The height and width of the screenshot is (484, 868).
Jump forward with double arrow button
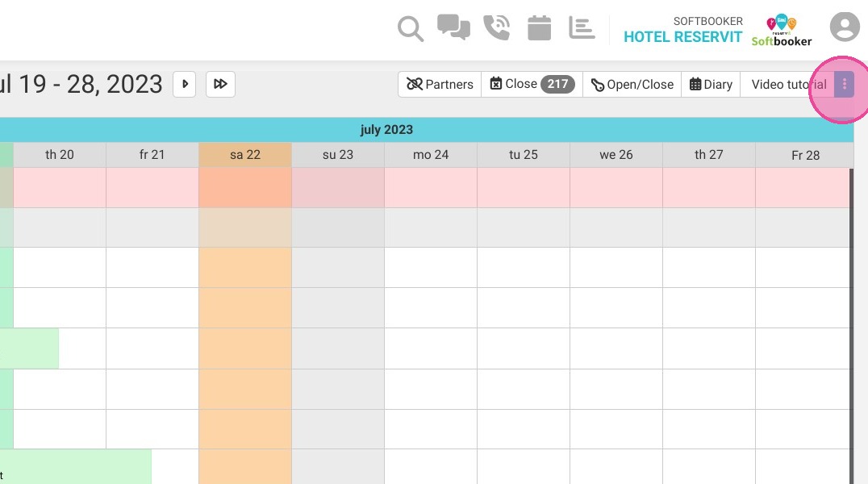click(220, 84)
